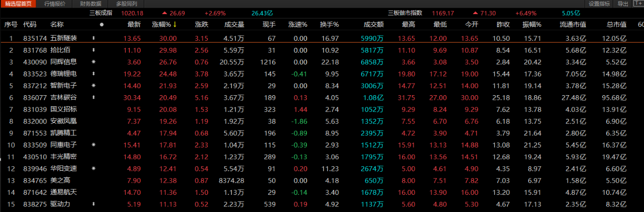Select stock code 835174
This screenshot has width=644, height=212.
tap(35, 38)
